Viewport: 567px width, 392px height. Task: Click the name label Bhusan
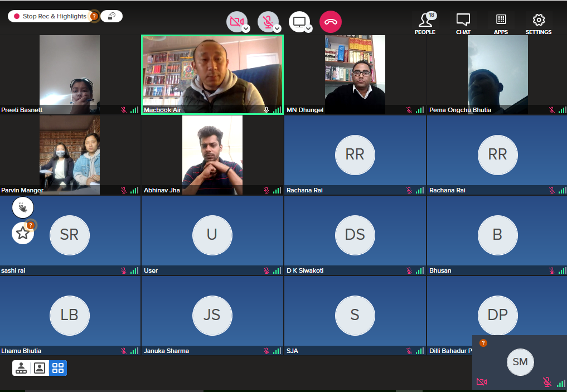tap(440, 270)
